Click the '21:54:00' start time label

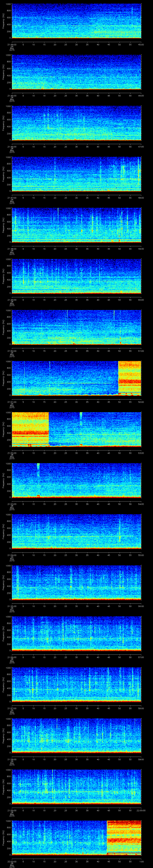pyautogui.click(x=12, y=555)
